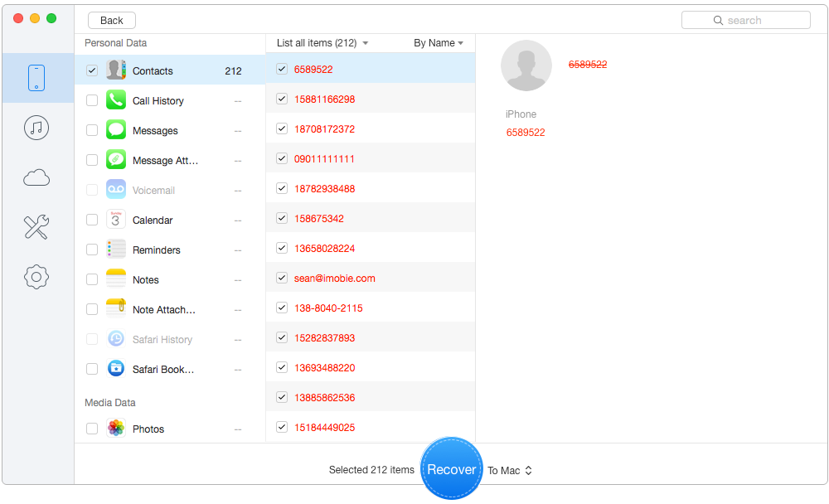The image size is (829, 504).
Task: Open the cloud recovery mode icon
Action: pyautogui.click(x=36, y=177)
